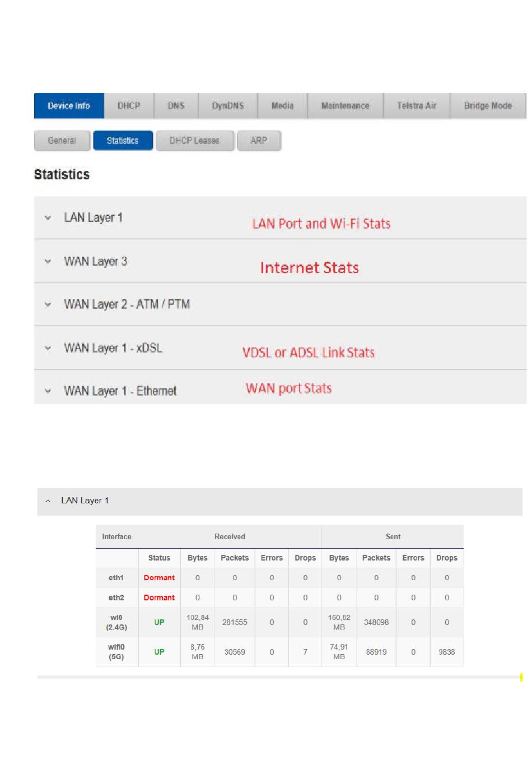The height and width of the screenshot is (778, 532).
Task: Open the Telstra Air tab
Action: (416, 105)
